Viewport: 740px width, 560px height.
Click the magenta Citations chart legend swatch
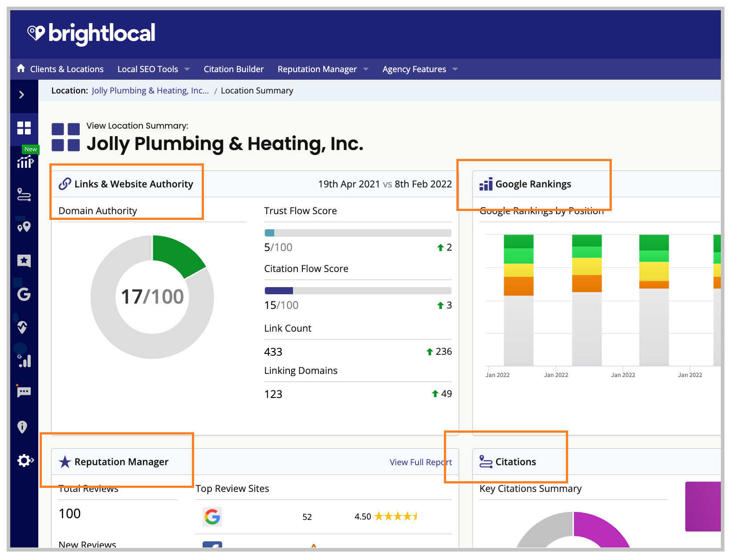(x=703, y=507)
